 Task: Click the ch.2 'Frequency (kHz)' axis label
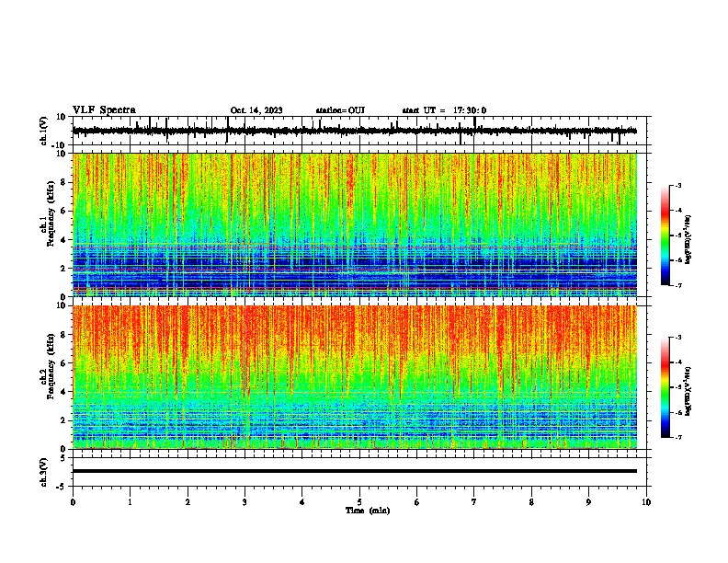coord(51,366)
